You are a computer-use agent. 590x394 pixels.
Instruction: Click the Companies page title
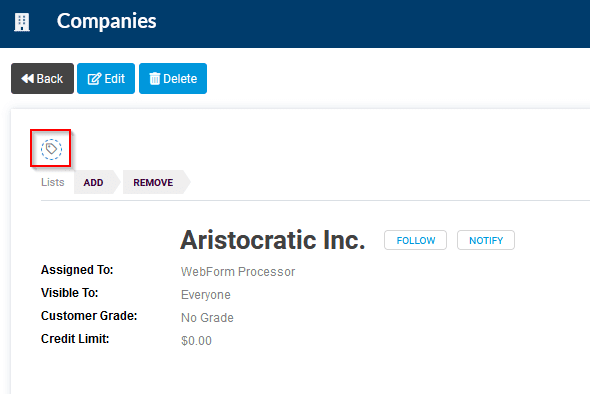(x=106, y=21)
